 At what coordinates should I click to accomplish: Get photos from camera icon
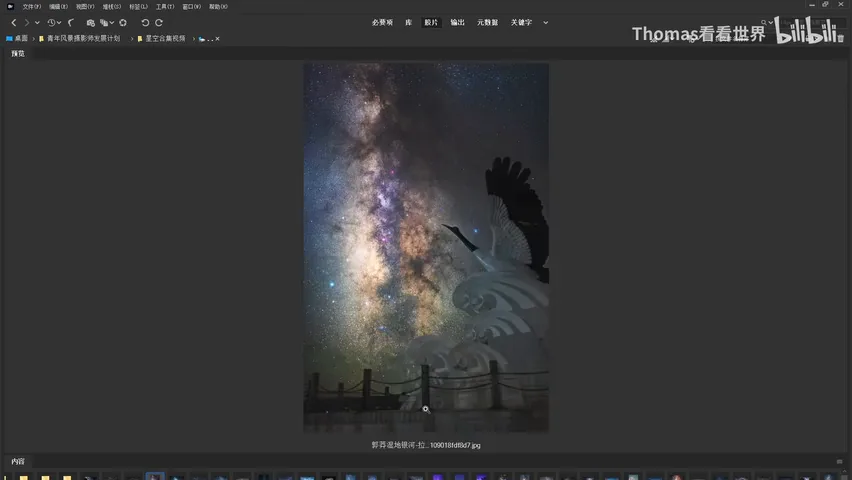[x=90, y=23]
